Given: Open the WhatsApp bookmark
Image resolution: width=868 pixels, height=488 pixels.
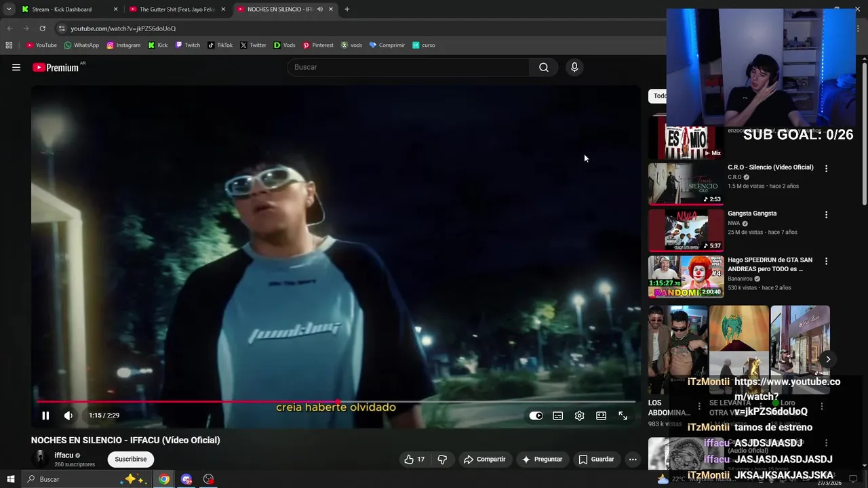Looking at the screenshot, I should tap(81, 45).
